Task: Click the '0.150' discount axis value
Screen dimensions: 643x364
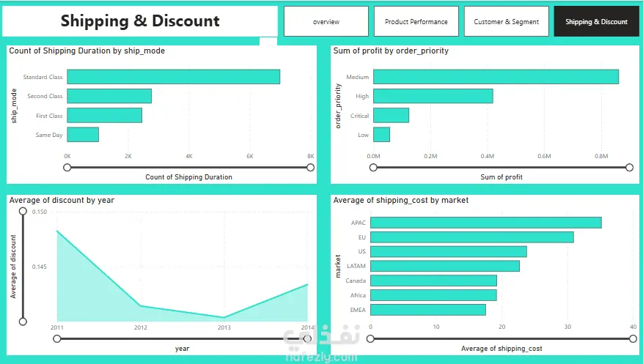Action: [40, 212]
